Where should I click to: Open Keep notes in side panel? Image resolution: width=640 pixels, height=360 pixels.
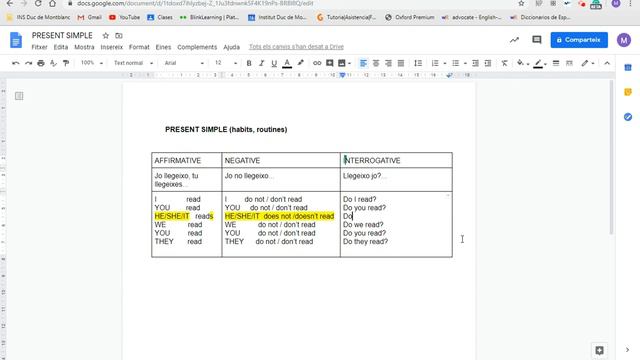click(628, 92)
